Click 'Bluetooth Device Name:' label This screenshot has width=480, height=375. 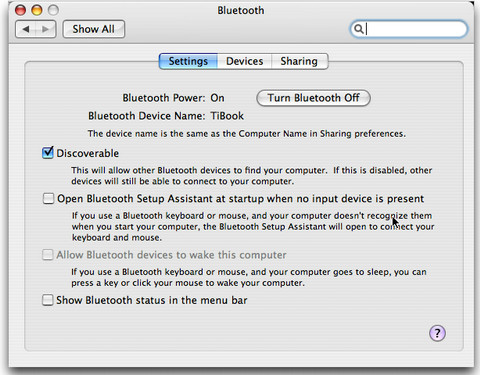(x=147, y=116)
